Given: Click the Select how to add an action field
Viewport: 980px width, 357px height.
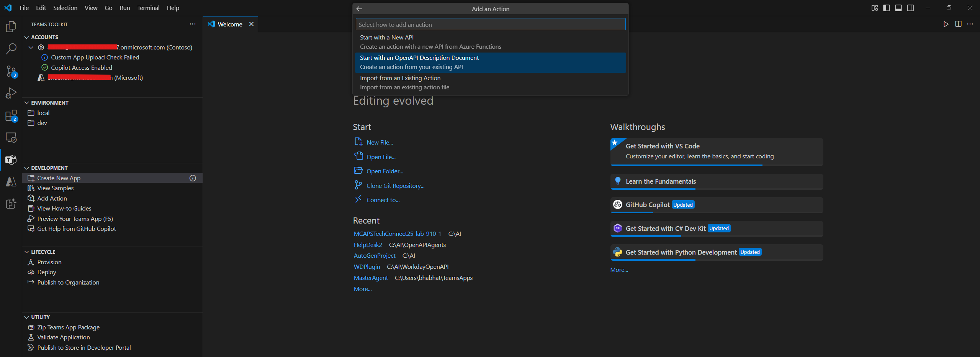Looking at the screenshot, I should 490,25.
